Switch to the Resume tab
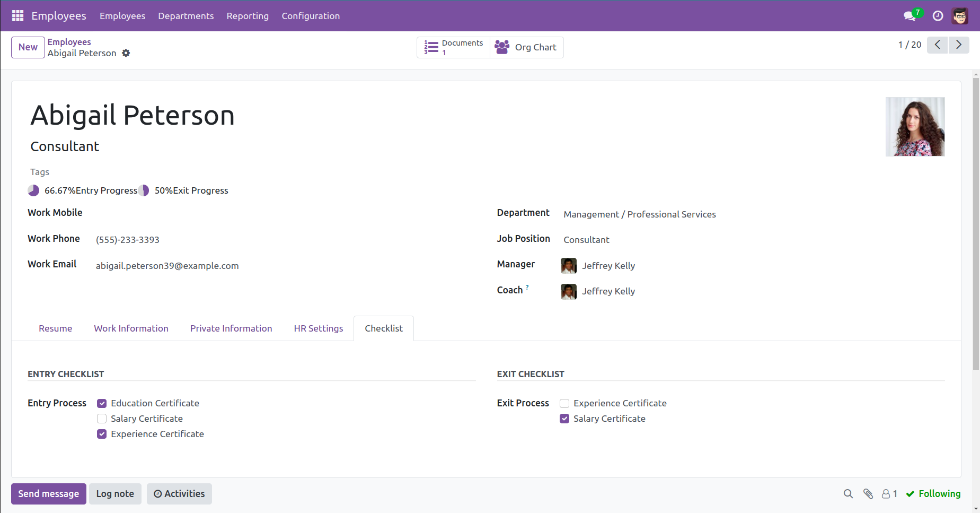980x513 pixels. tap(56, 328)
